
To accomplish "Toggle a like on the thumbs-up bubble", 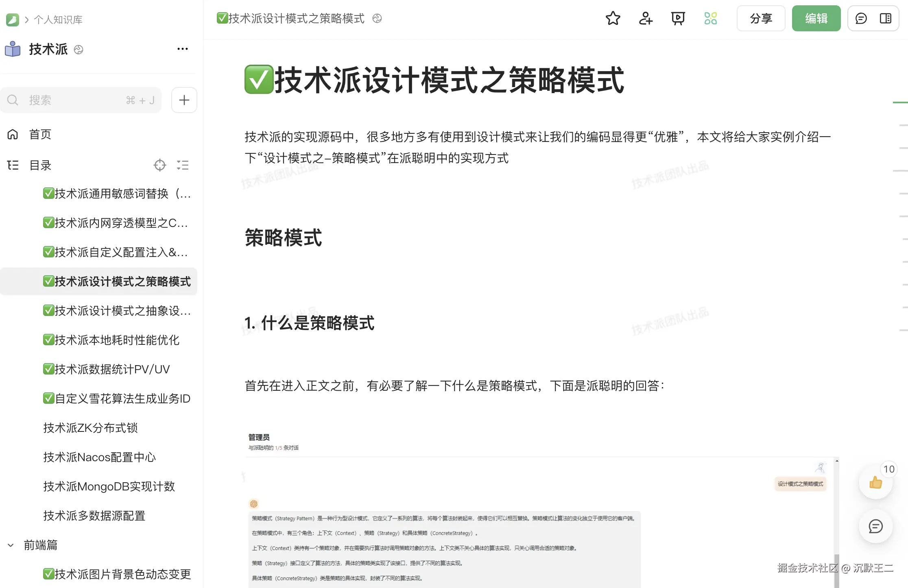I will 876,483.
